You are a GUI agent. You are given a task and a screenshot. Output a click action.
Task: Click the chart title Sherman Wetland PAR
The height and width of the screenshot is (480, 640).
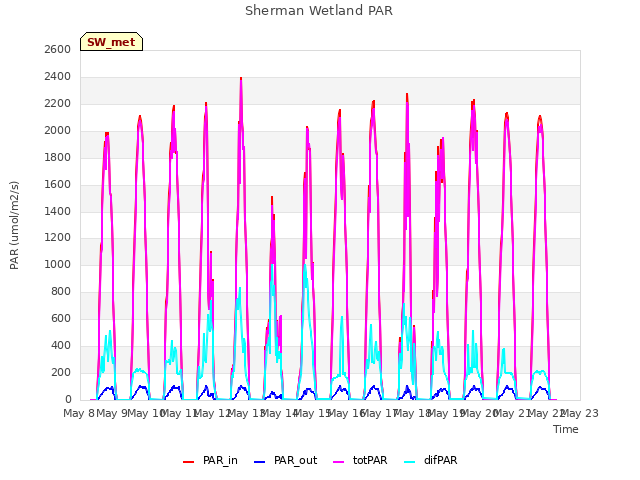[319, 11]
